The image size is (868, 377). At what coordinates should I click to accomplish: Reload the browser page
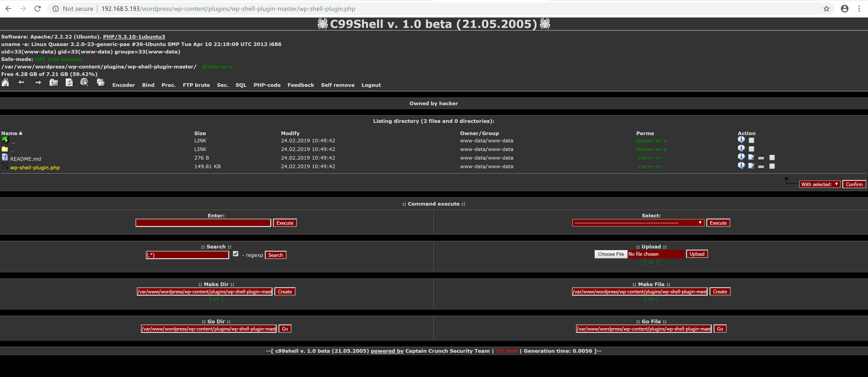coord(37,9)
